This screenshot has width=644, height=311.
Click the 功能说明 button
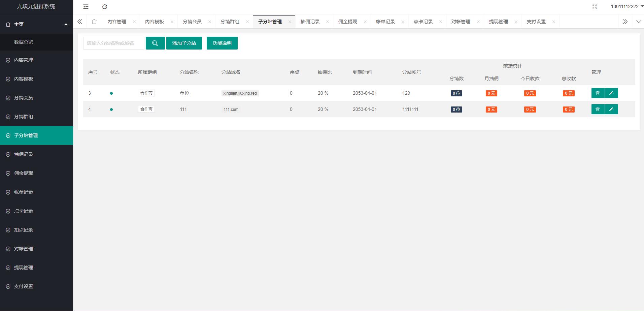222,43
